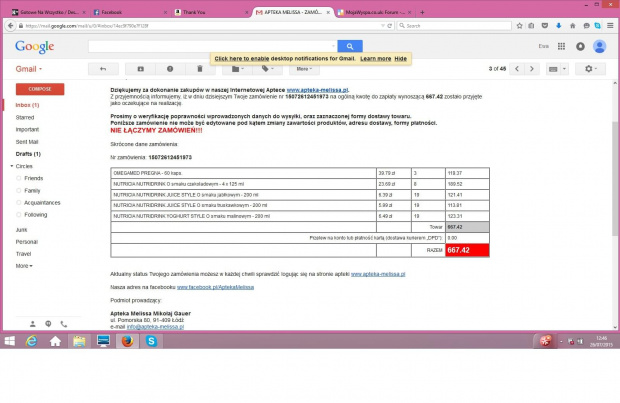Open the Important folder
Viewport: 620px width, 403px height.
click(x=27, y=129)
